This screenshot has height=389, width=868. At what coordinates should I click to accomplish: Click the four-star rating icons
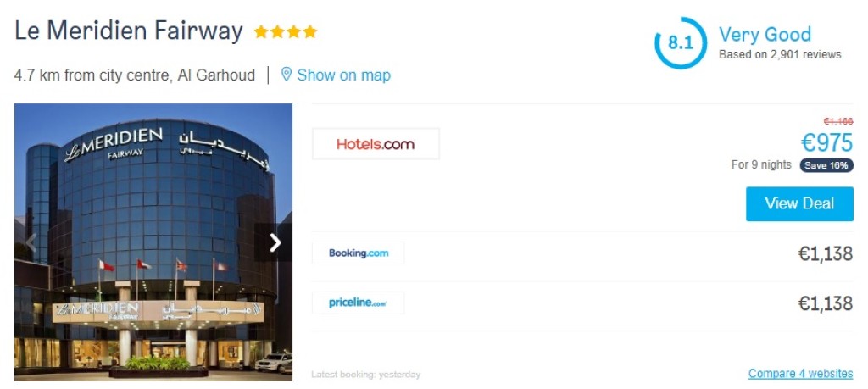286,31
